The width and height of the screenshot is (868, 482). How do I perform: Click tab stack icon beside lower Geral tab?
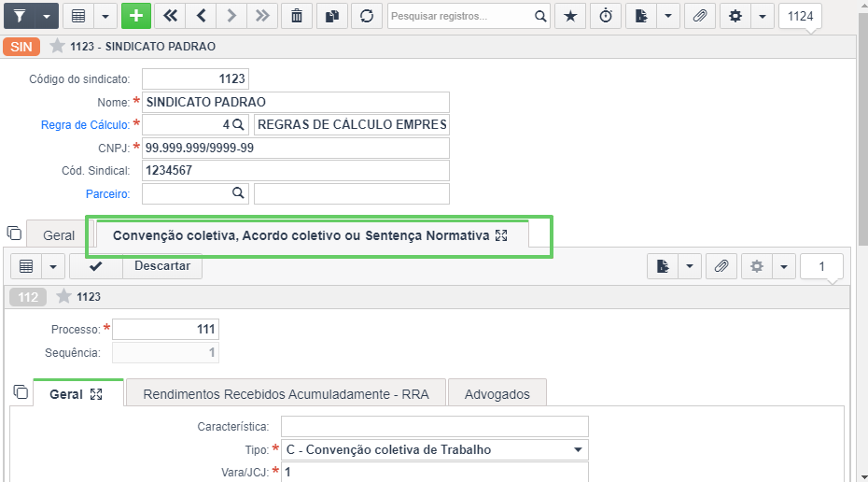click(x=21, y=391)
